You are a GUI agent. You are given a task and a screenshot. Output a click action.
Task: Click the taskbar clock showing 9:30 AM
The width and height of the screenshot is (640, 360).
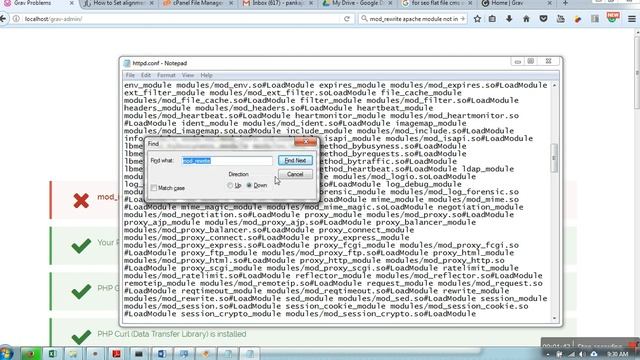[617, 354]
